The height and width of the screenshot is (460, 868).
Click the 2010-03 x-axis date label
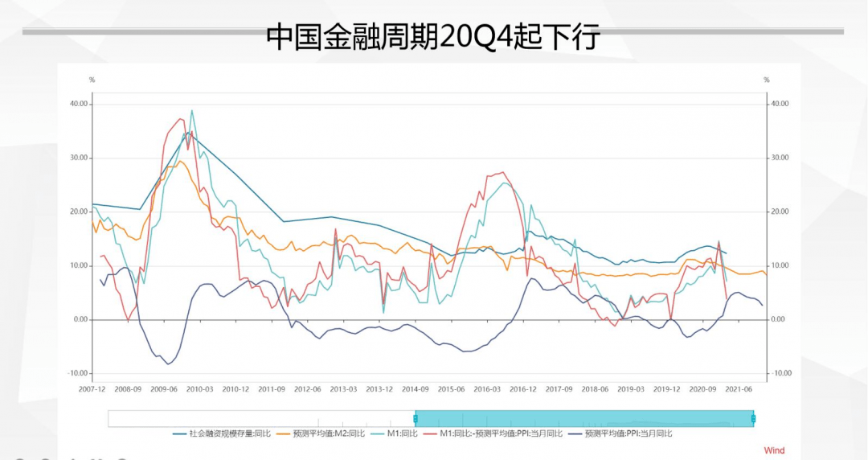coord(200,389)
